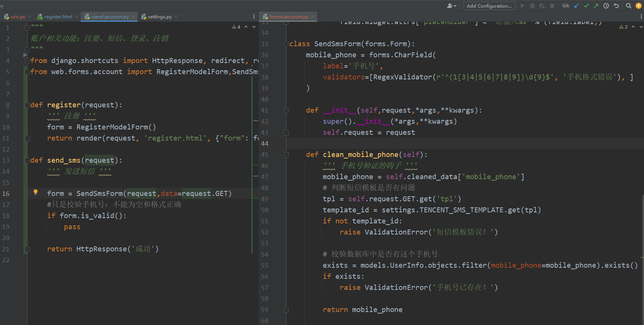Close the settings.py tab
The width and height of the screenshot is (644, 325).
(x=176, y=16)
